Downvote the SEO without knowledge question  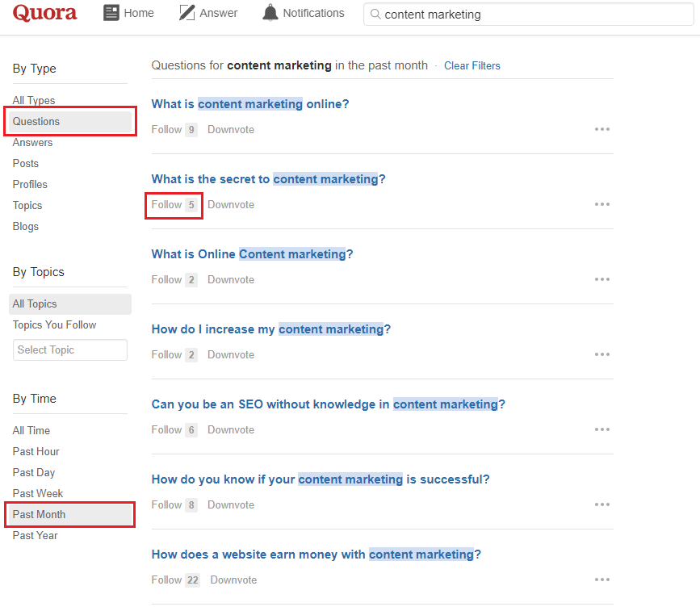[x=231, y=429]
